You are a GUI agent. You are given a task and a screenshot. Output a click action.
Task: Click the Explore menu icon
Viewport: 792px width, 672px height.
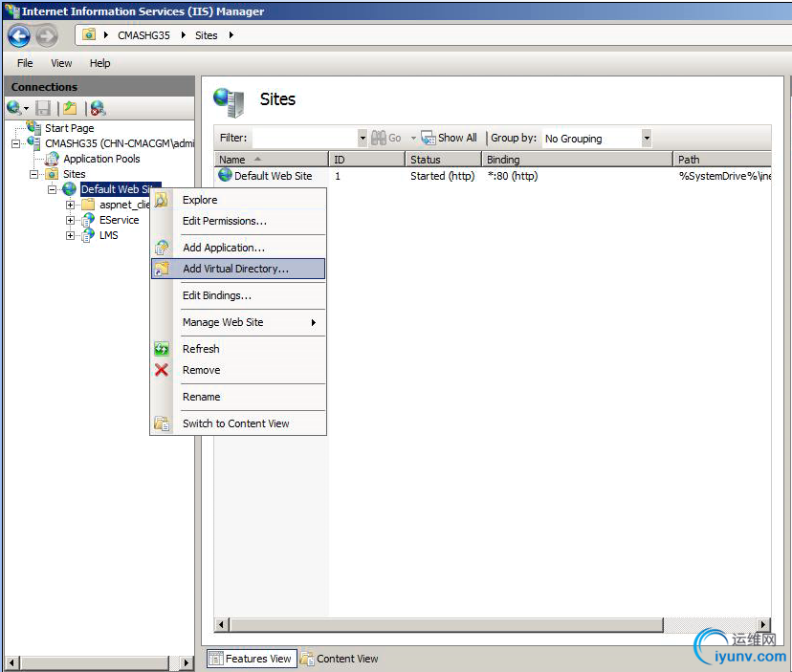click(x=161, y=200)
